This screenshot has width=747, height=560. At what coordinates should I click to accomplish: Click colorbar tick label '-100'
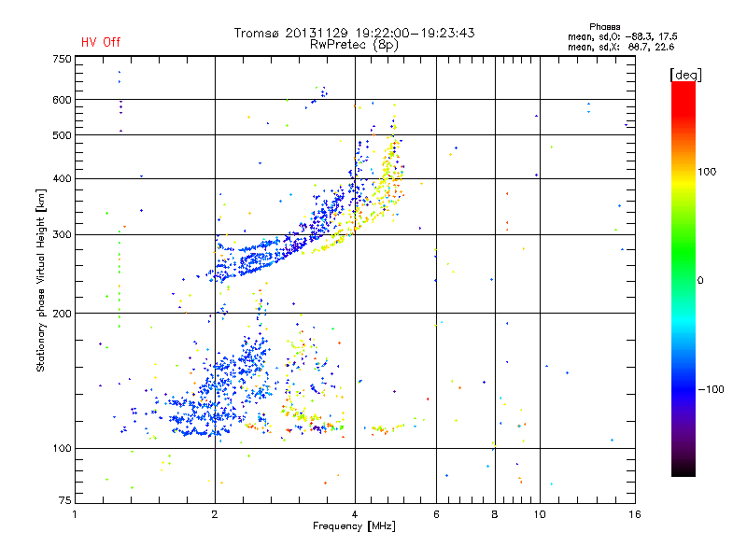point(711,389)
